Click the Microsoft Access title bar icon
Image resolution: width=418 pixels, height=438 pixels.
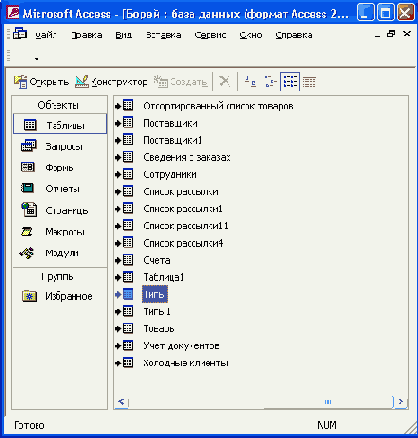point(13,13)
